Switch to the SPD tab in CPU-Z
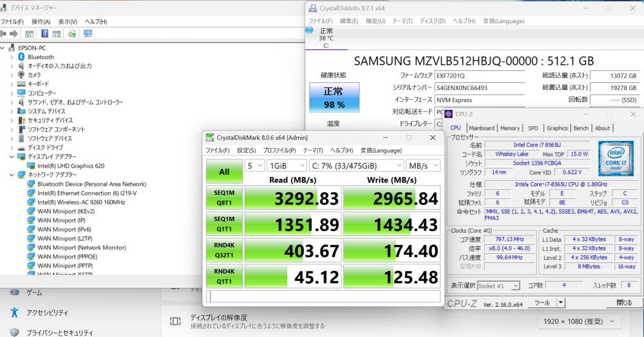 tap(533, 128)
